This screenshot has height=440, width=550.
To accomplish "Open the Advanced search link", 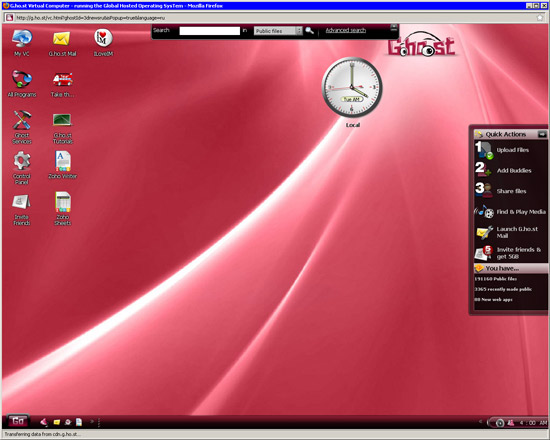I will [346, 31].
